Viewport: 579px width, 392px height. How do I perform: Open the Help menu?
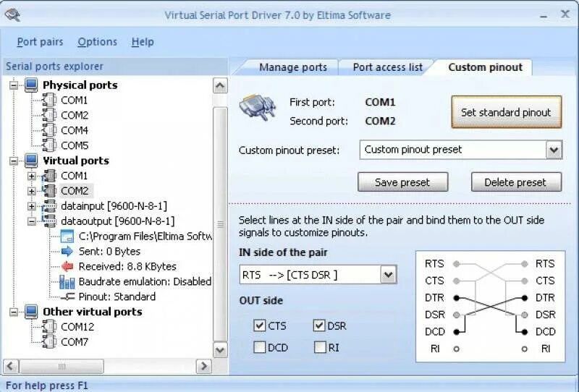coord(143,42)
